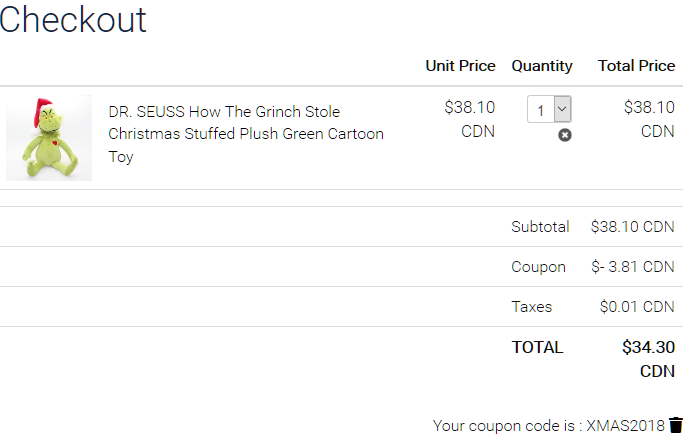Click the TOTAL label
The height and width of the screenshot is (437, 687).
click(x=537, y=348)
